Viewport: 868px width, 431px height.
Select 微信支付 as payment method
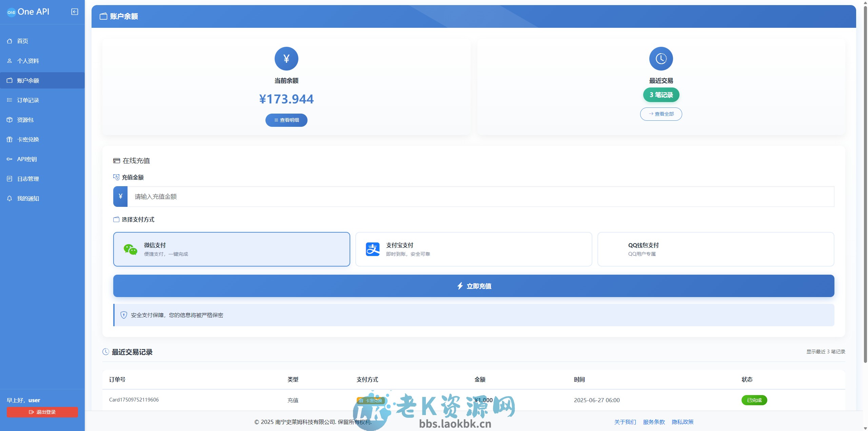[232, 249]
